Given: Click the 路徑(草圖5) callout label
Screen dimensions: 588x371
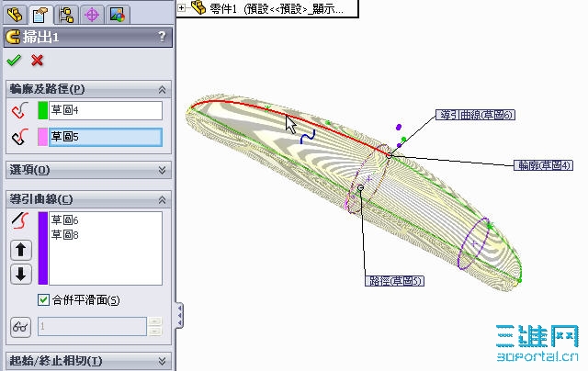Looking at the screenshot, I should 394,281.
